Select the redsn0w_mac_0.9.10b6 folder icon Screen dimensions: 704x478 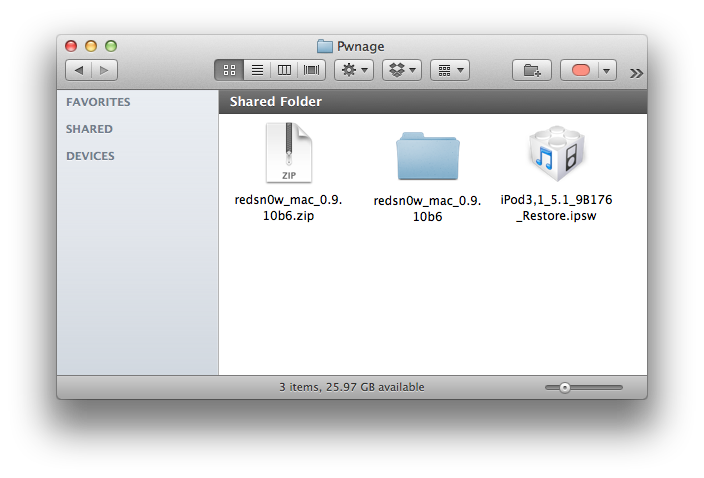click(428, 156)
